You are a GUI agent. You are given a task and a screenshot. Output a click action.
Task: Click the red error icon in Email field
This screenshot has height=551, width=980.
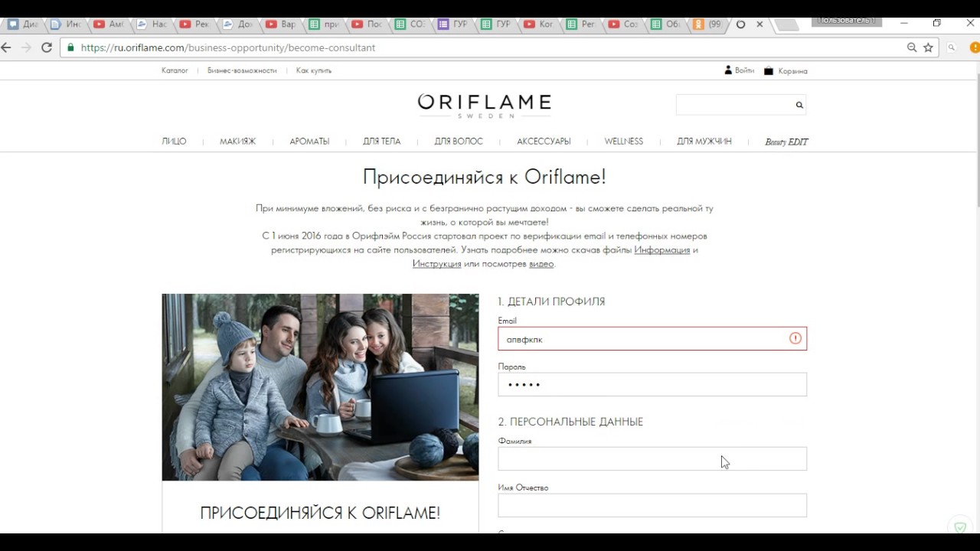[x=795, y=338]
